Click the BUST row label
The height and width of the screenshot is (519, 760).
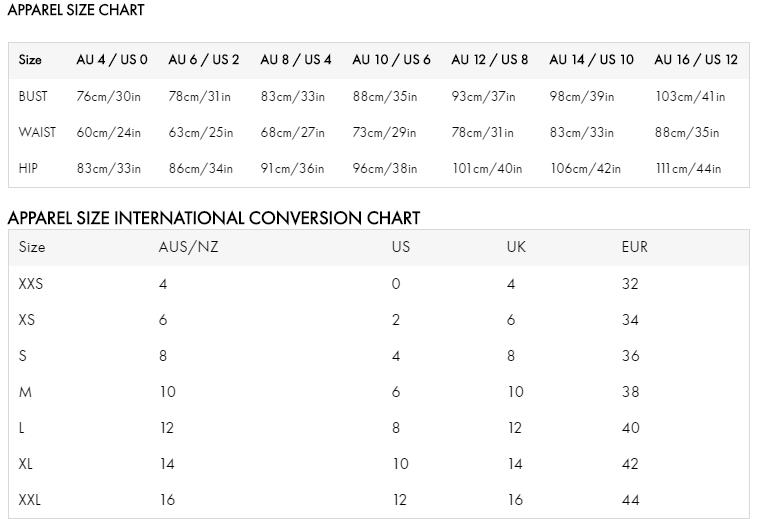33,96
